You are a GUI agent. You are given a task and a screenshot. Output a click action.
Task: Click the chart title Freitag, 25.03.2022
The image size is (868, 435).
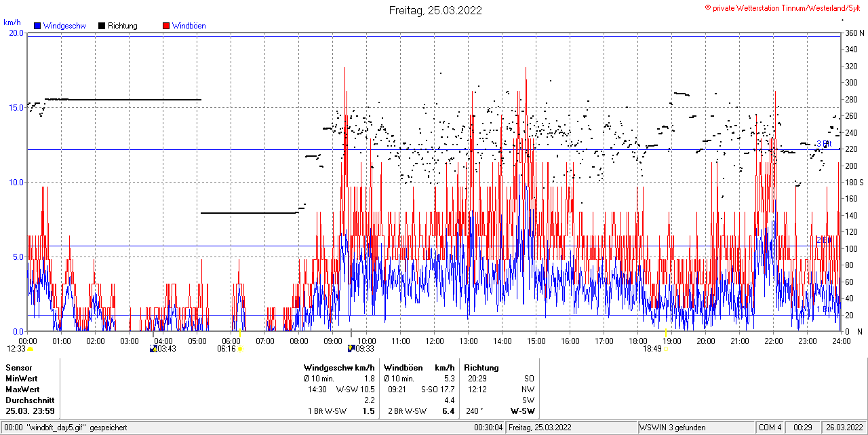click(x=435, y=10)
